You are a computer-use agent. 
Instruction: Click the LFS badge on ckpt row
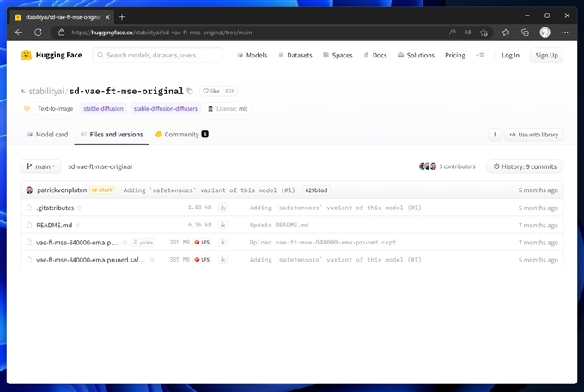(202, 242)
